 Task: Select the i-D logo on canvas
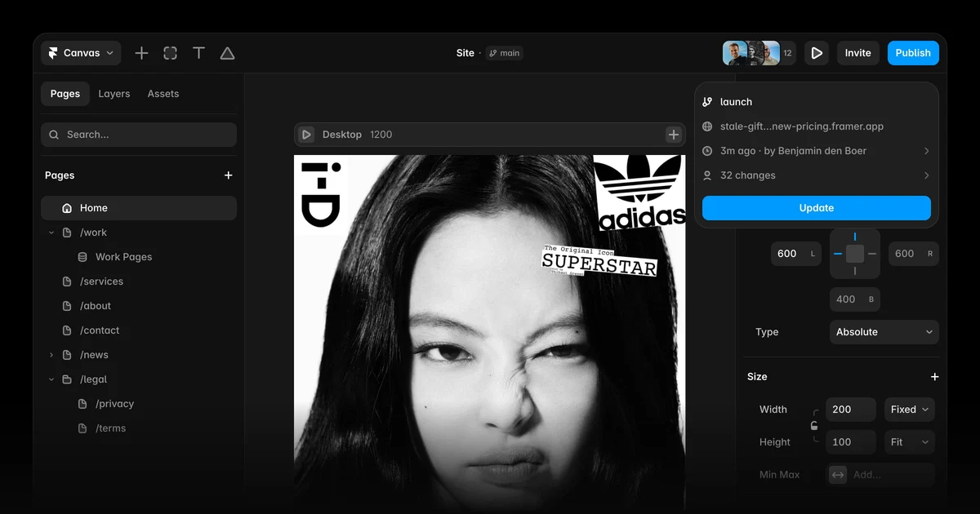(320, 194)
